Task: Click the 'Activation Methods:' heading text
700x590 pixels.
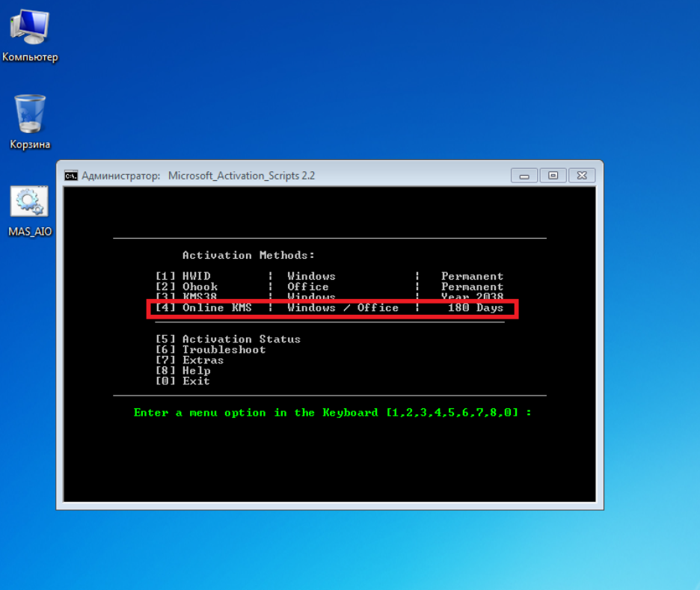Action: (248, 255)
